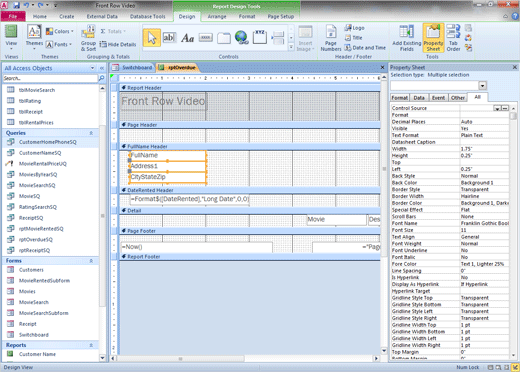
Task: Select the FullName text box
Action: point(168,155)
